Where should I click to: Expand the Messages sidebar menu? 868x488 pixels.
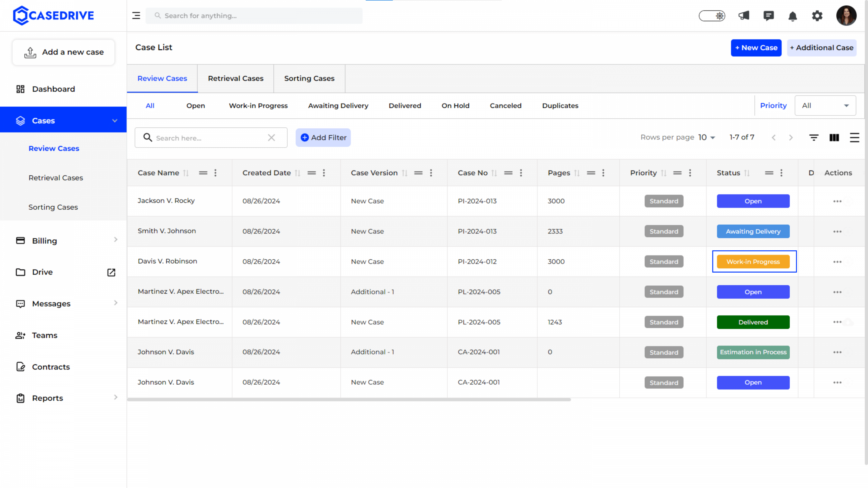pyautogui.click(x=115, y=303)
